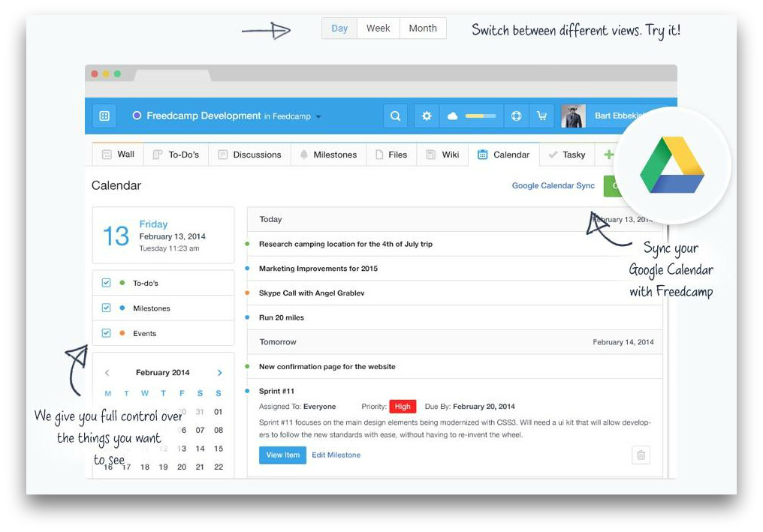This screenshot has height=532, width=763.
Task: Click the search magnifier icon
Action: [x=395, y=116]
